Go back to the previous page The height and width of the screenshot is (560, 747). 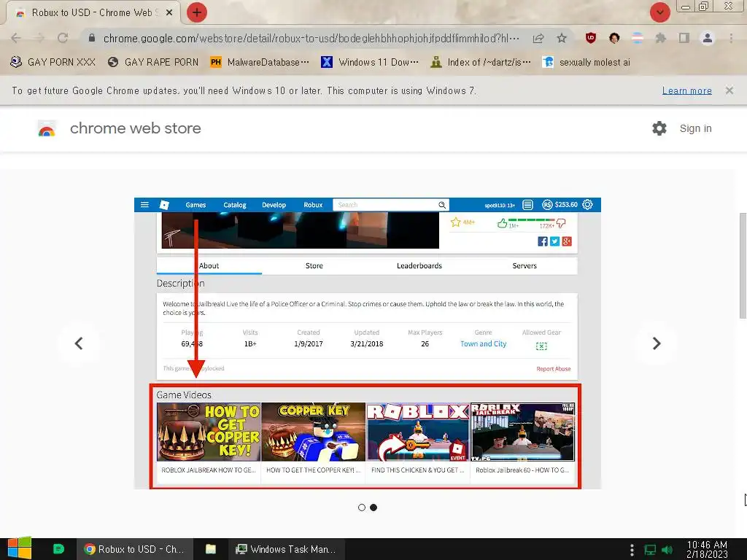pos(16,38)
